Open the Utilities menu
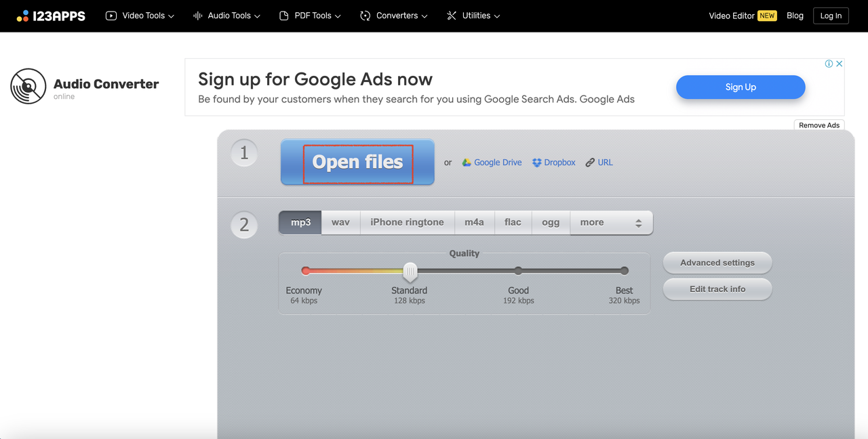868x439 pixels. pos(473,16)
